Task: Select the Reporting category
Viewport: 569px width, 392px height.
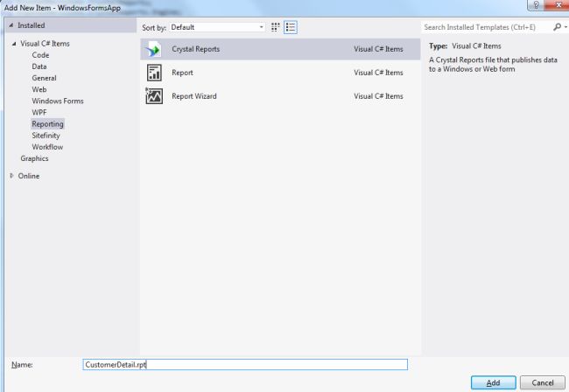Action: point(47,124)
